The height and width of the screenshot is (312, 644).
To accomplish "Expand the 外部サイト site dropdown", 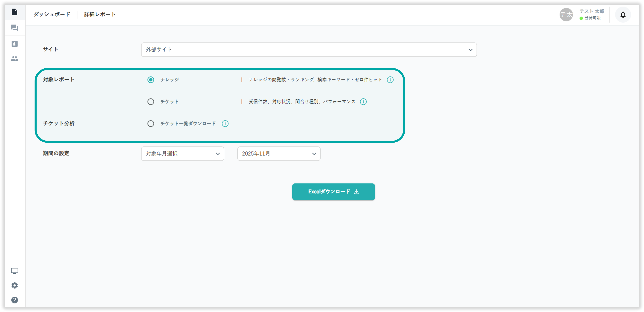I will pyautogui.click(x=309, y=50).
